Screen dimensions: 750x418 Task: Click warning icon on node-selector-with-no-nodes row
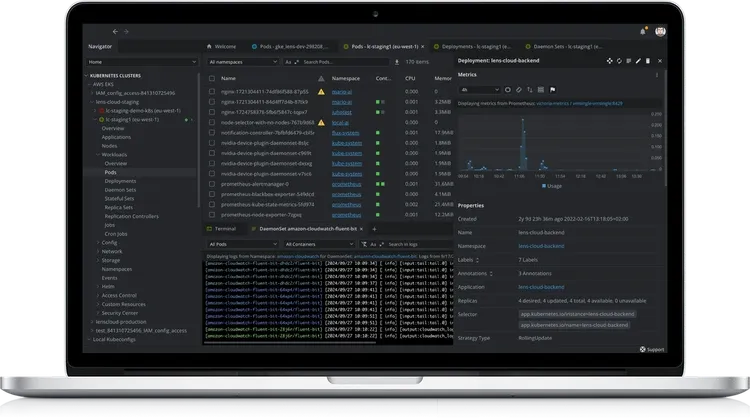pos(321,122)
